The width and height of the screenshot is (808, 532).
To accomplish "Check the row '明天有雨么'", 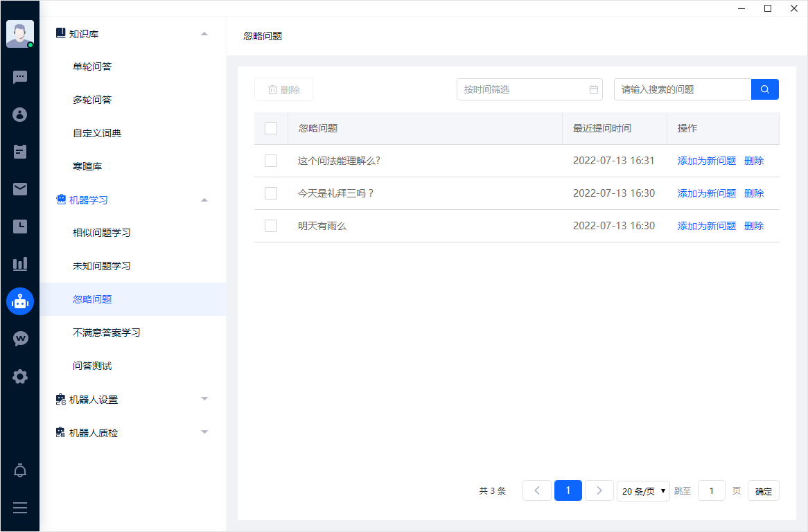I will click(271, 226).
